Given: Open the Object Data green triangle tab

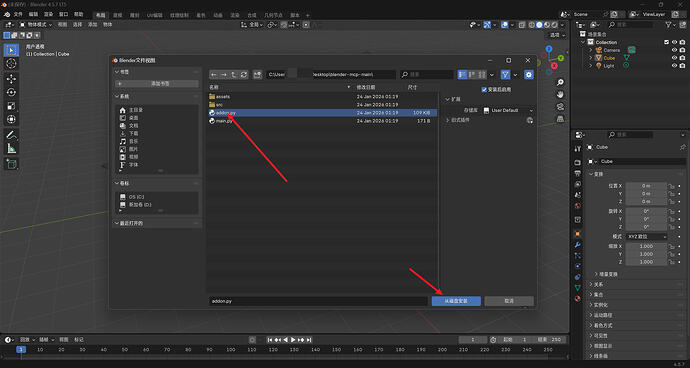Looking at the screenshot, I should click(578, 287).
